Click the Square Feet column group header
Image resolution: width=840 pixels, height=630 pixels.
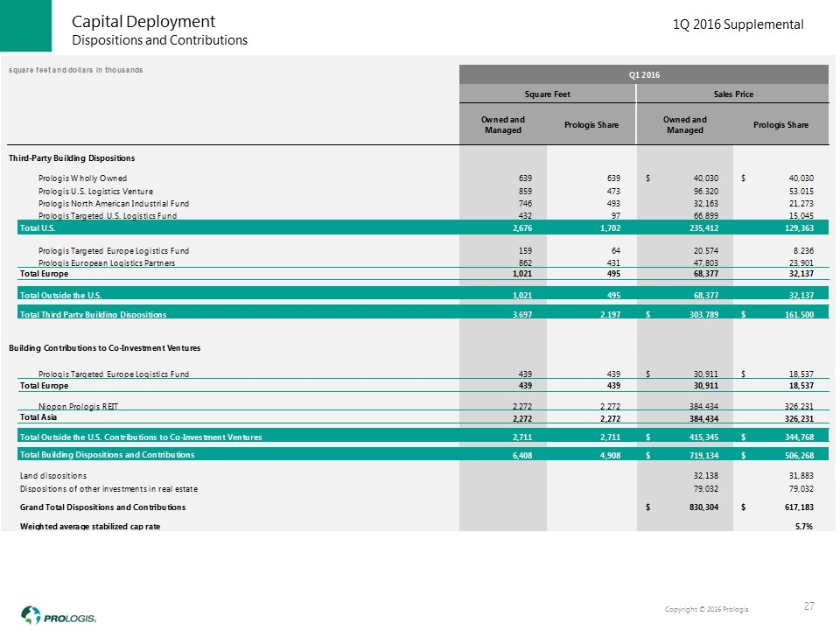548,95
